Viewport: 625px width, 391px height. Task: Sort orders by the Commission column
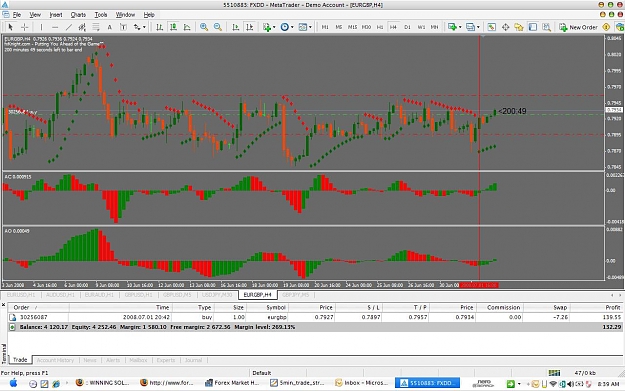[x=499, y=307]
